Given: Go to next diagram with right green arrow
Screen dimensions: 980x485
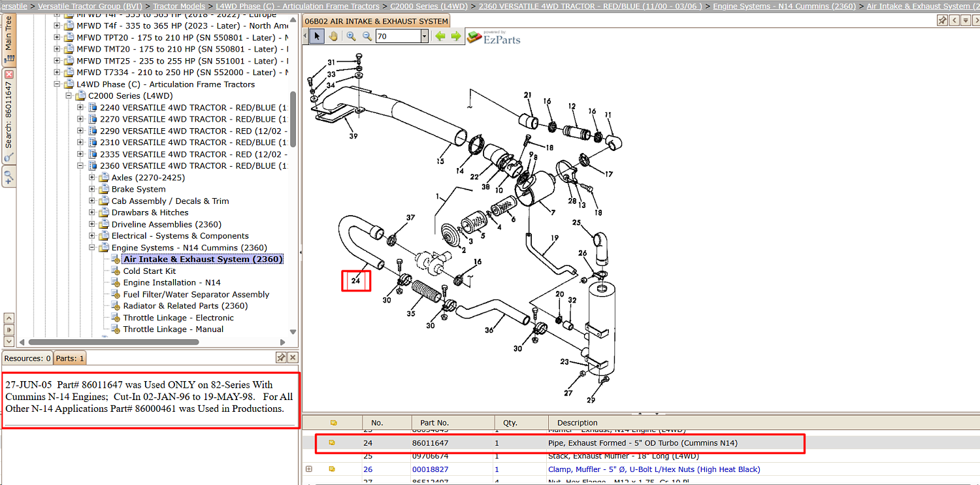Looking at the screenshot, I should (456, 37).
